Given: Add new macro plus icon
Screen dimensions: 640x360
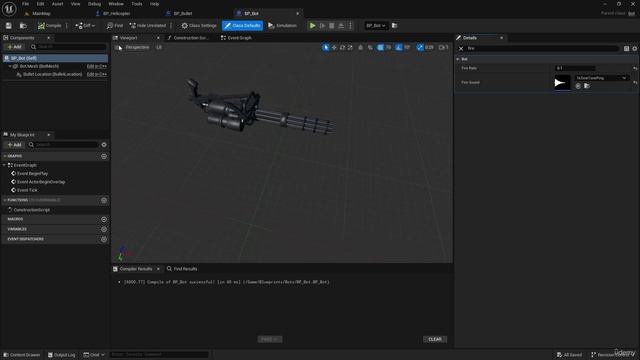Looking at the screenshot, I should (104, 220).
